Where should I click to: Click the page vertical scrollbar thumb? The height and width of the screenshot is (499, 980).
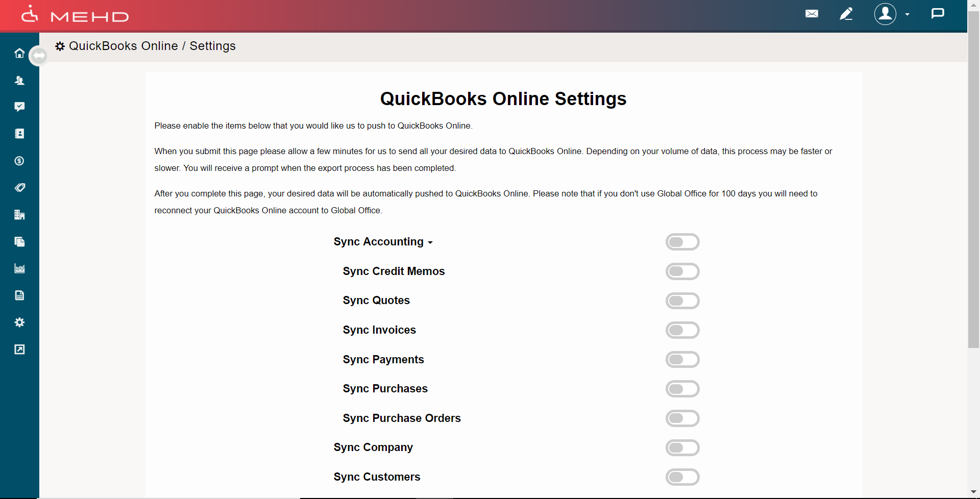click(973, 180)
